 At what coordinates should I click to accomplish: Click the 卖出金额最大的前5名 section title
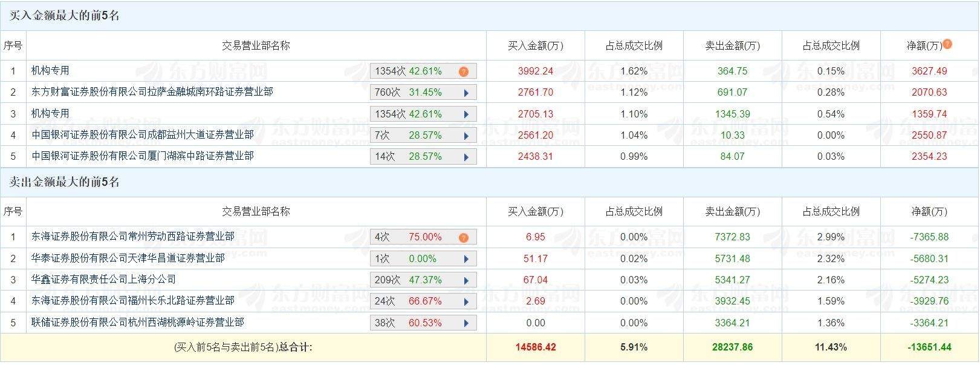65,182
